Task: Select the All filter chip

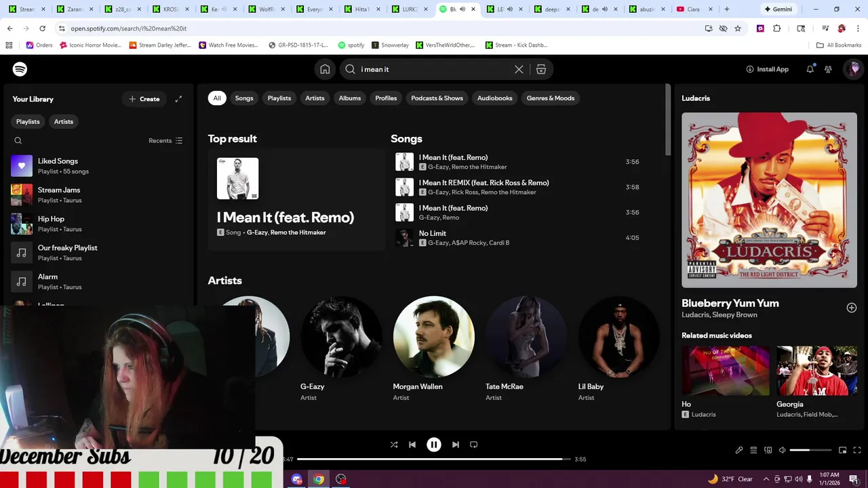Action: click(x=217, y=98)
